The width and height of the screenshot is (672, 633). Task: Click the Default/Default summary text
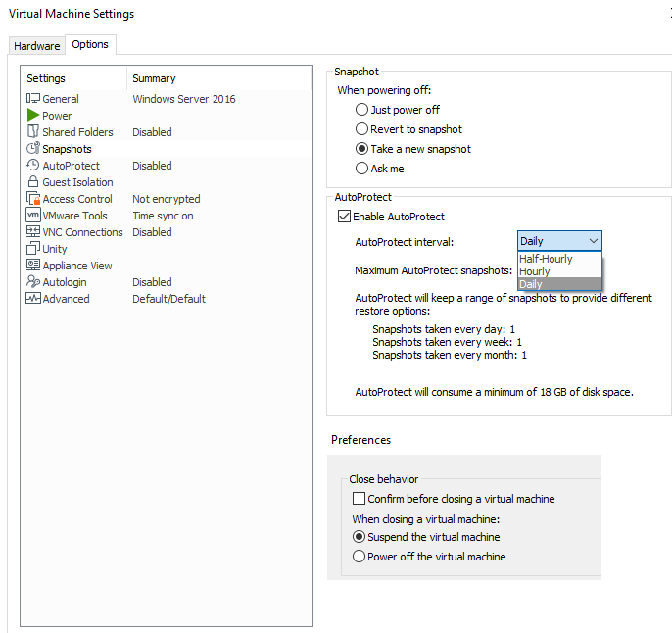pyautogui.click(x=168, y=299)
